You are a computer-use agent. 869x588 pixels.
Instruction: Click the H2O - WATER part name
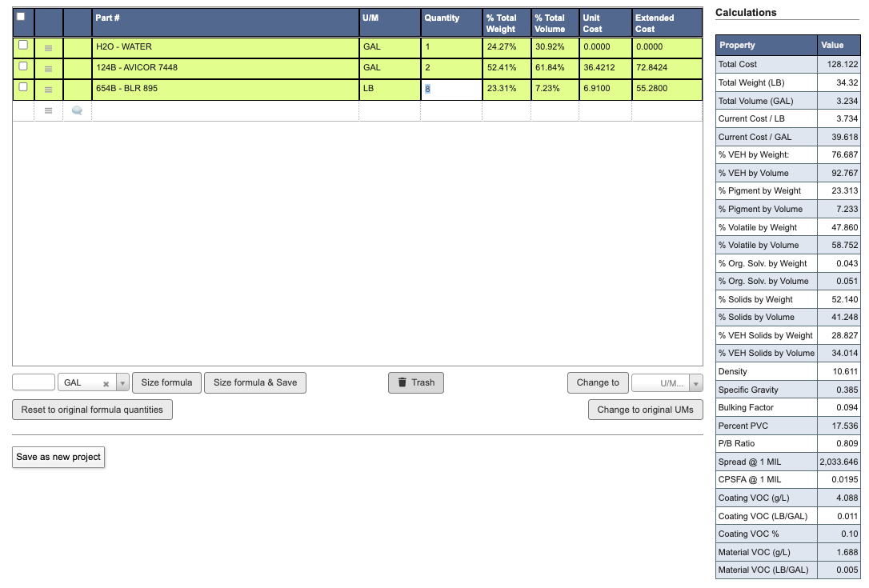click(124, 47)
